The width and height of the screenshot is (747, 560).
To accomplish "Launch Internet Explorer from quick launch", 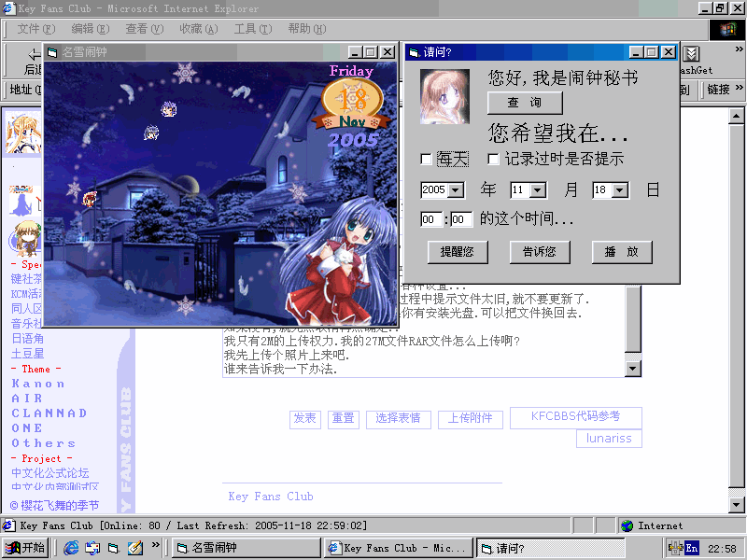I will click(x=71, y=548).
